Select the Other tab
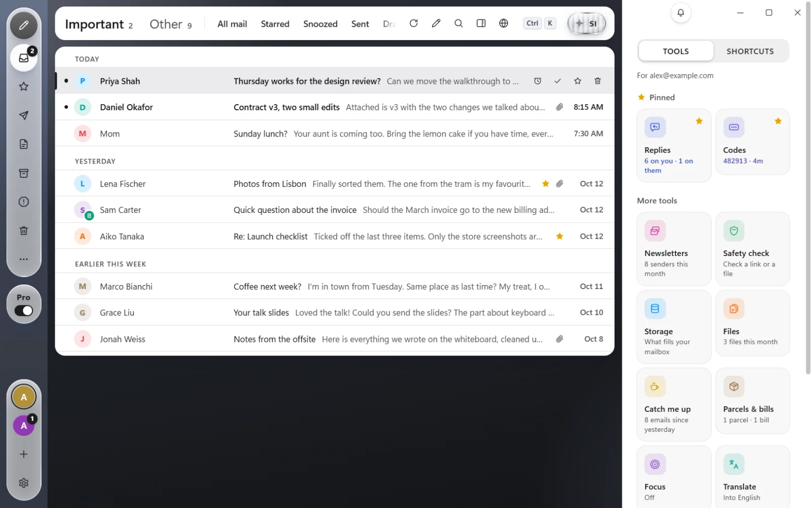Image resolution: width=812 pixels, height=508 pixels. (171, 24)
